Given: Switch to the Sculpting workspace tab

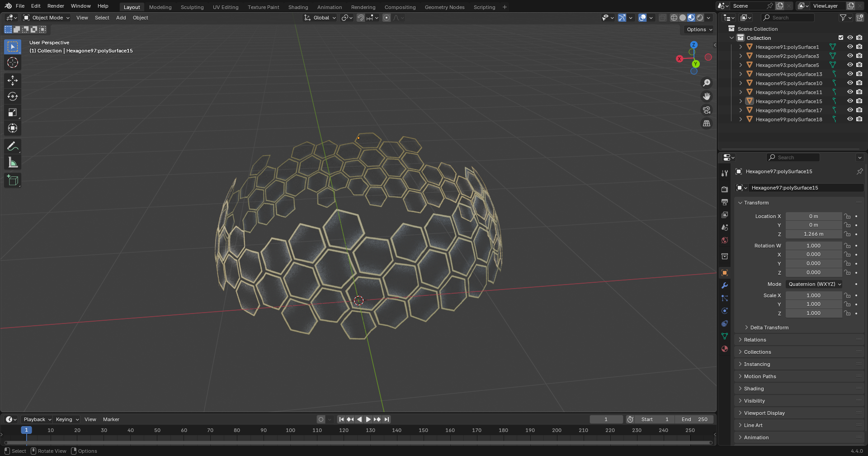Looking at the screenshot, I should coord(192,7).
